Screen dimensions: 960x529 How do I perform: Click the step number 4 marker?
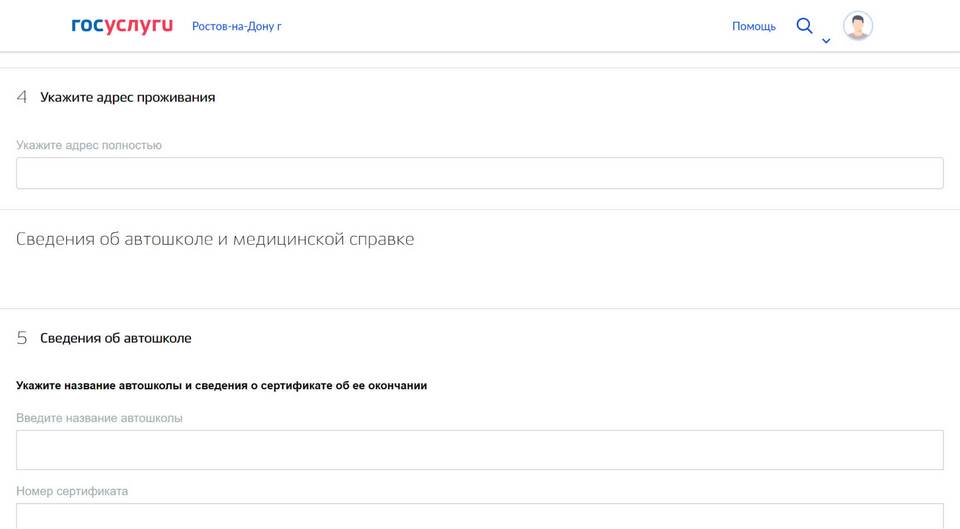tap(21, 97)
